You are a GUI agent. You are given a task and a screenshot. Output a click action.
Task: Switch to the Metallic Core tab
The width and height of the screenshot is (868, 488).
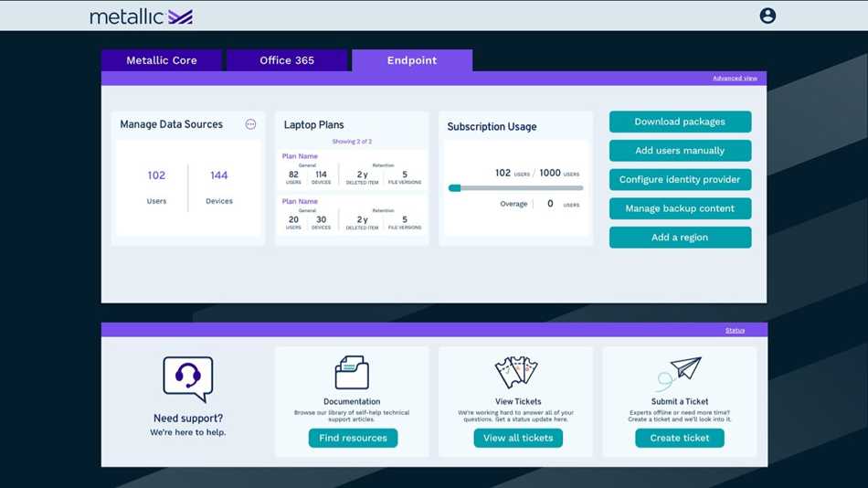click(162, 60)
